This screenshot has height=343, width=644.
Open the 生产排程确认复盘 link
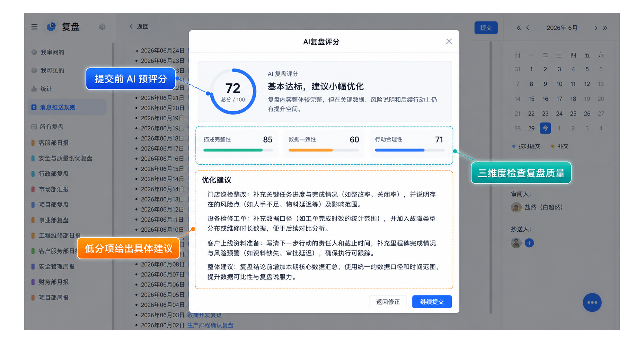(x=210, y=325)
